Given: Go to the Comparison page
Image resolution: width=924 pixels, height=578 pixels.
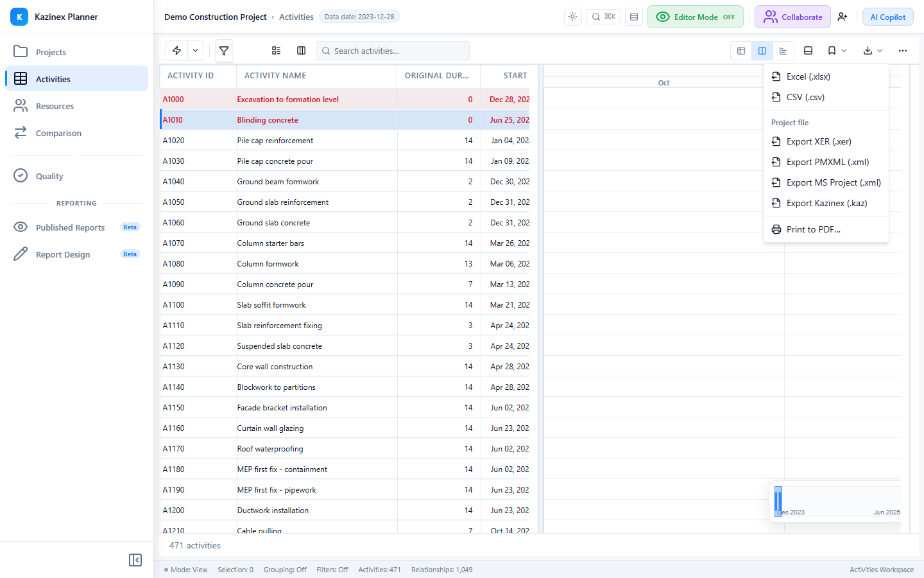Looking at the screenshot, I should click(76, 133).
